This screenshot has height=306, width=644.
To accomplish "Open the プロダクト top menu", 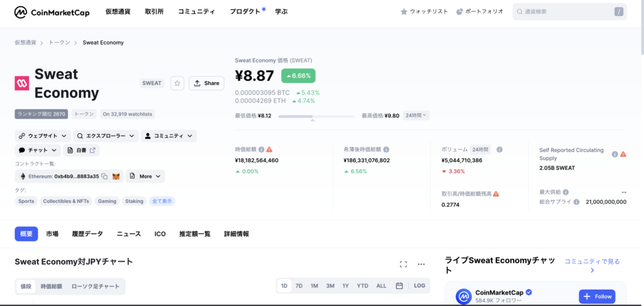I will pos(245,12).
